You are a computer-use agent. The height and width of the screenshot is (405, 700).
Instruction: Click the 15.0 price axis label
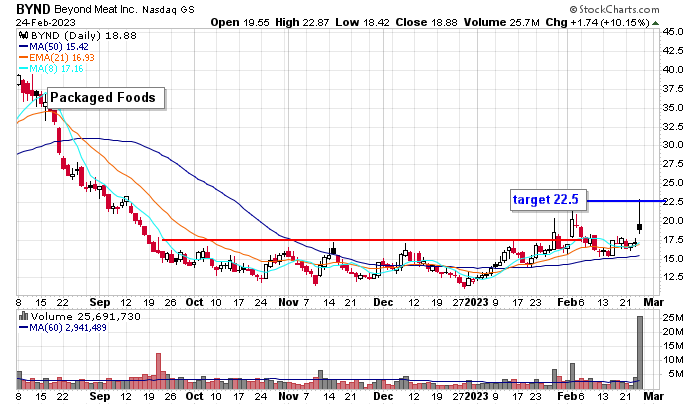(673, 259)
